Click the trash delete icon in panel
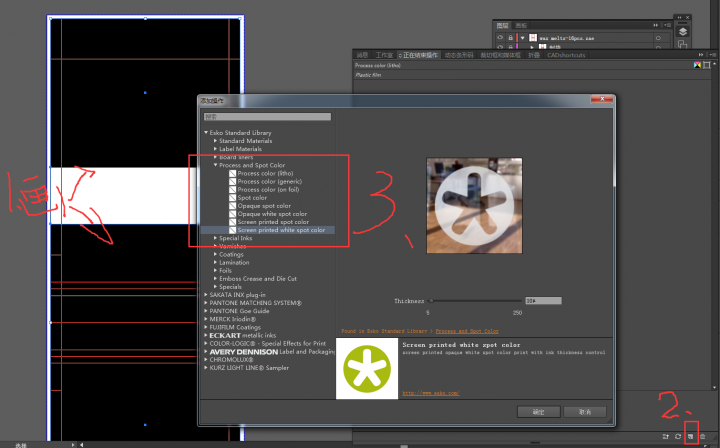The height and width of the screenshot is (448, 720). (x=702, y=438)
